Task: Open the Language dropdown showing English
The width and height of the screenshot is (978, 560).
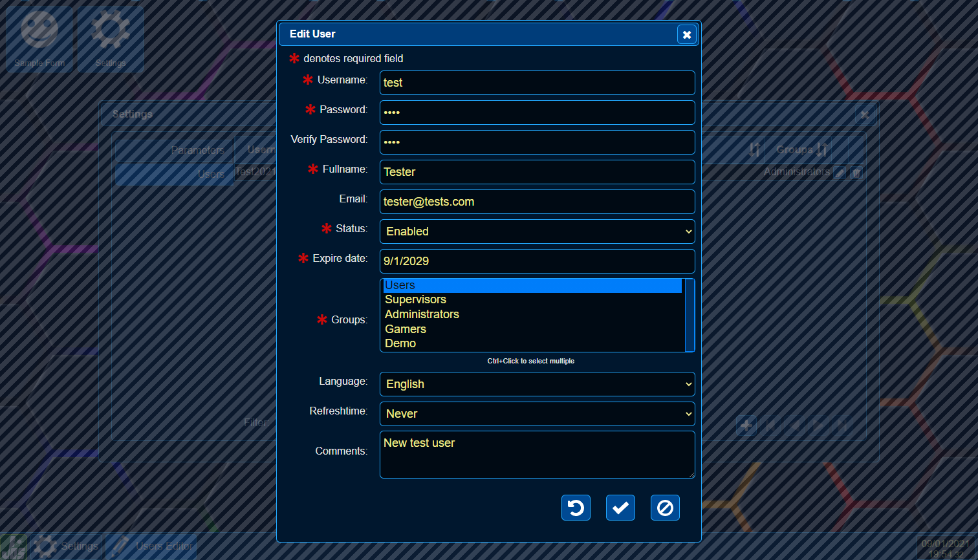Action: tap(537, 383)
